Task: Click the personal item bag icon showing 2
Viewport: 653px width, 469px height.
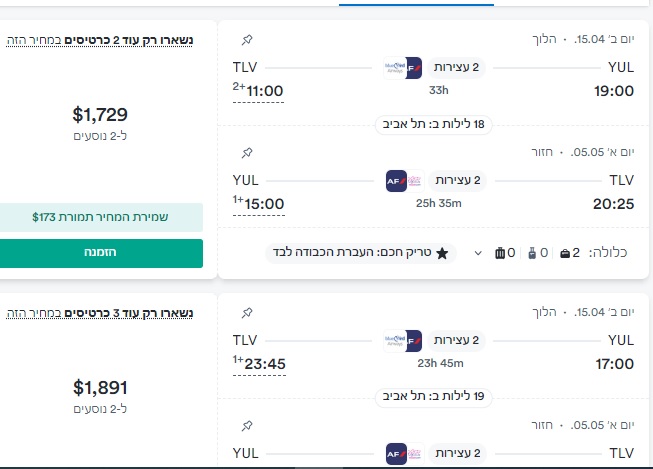Action: click(566, 253)
